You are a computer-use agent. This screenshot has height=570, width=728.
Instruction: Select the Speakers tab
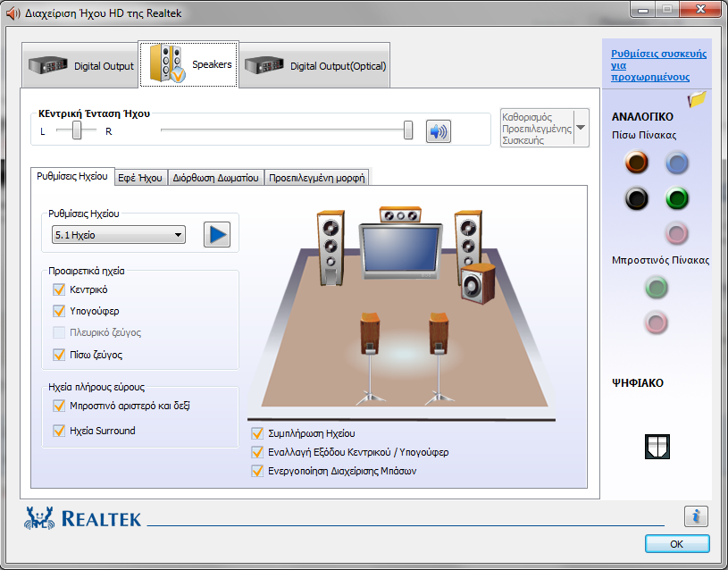(189, 63)
